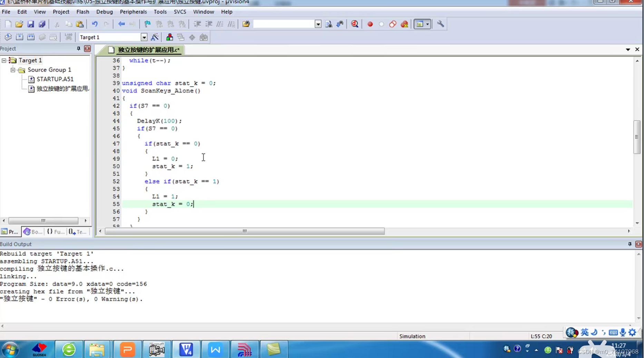Pin the Project panel
644x358 pixels.
(x=78, y=49)
